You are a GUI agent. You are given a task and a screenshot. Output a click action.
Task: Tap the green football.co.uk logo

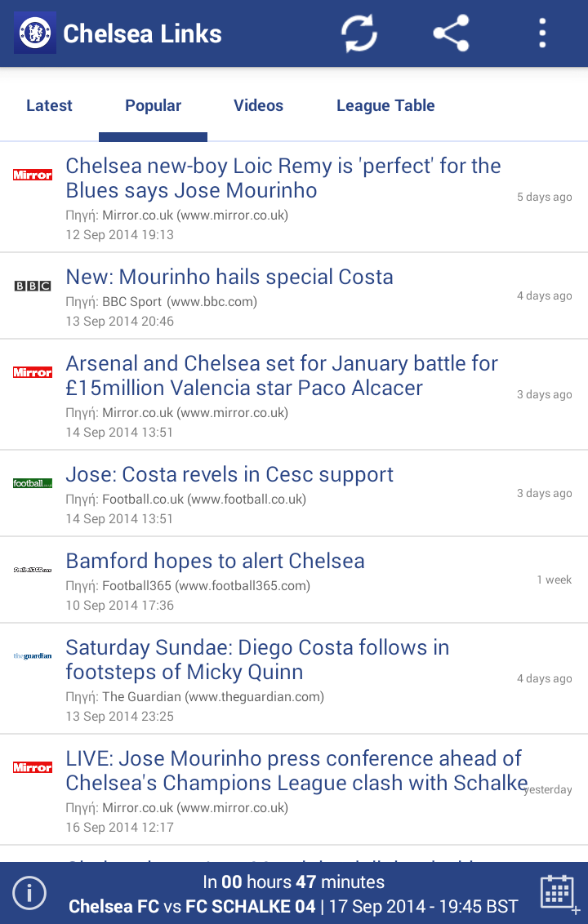pyautogui.click(x=33, y=483)
